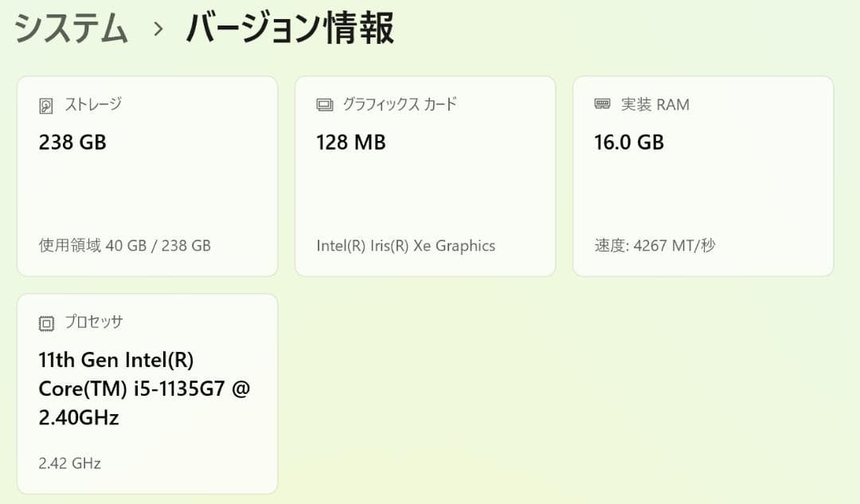Image resolution: width=860 pixels, height=504 pixels.
Task: Click the graphics card tile's display icon
Action: coord(323,104)
